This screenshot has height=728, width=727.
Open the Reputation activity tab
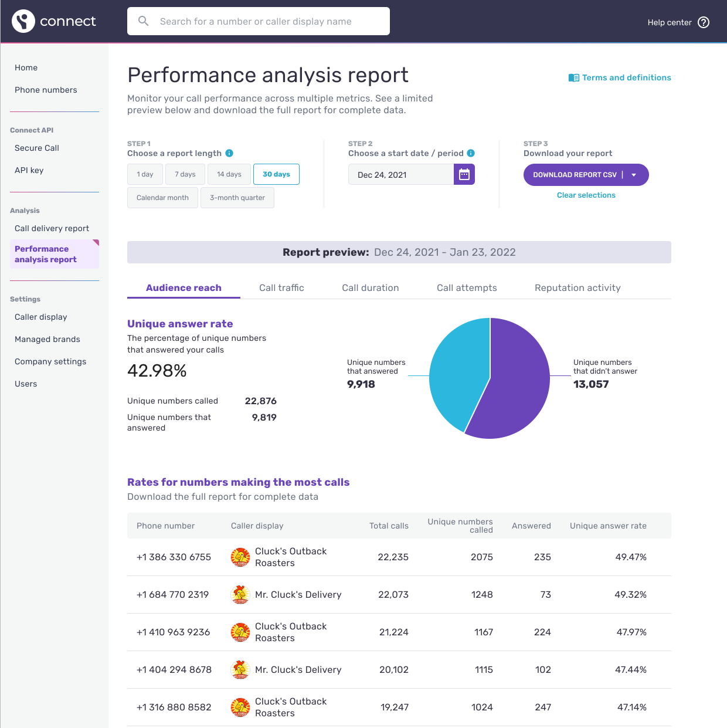click(577, 288)
